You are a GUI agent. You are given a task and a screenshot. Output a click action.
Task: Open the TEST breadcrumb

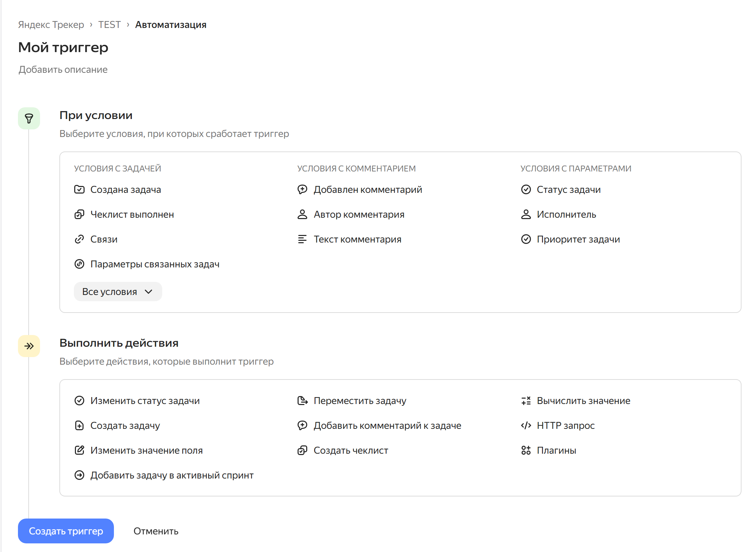click(x=109, y=25)
